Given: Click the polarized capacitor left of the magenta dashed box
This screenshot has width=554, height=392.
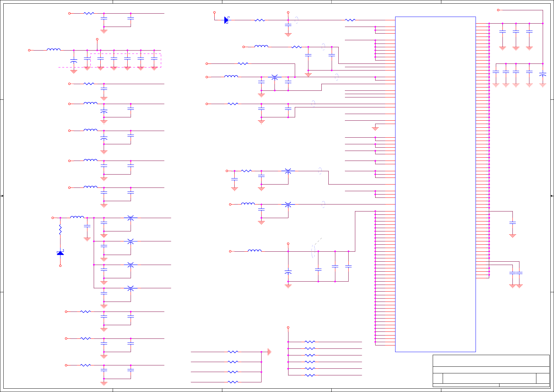Looking at the screenshot, I should (74, 62).
